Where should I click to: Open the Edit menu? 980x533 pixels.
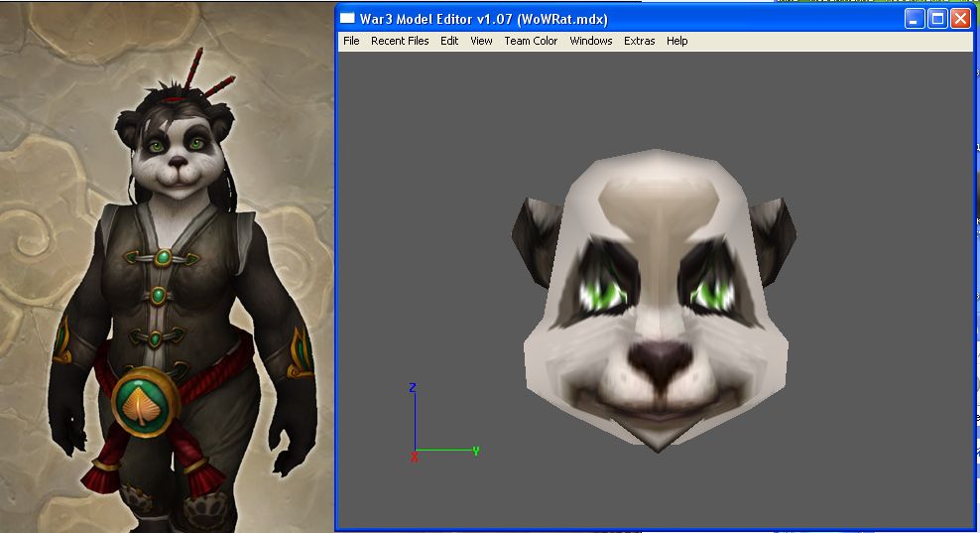point(448,41)
